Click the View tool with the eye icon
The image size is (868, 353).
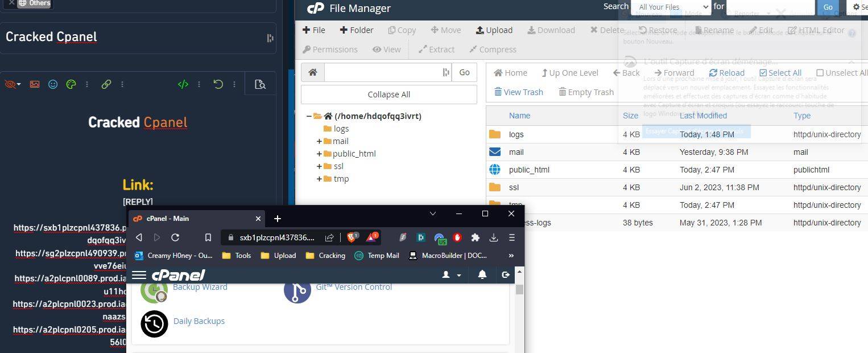[387, 50]
